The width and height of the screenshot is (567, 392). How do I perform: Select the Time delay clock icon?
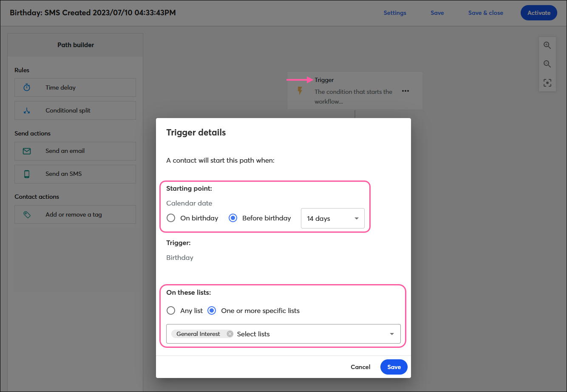(27, 87)
